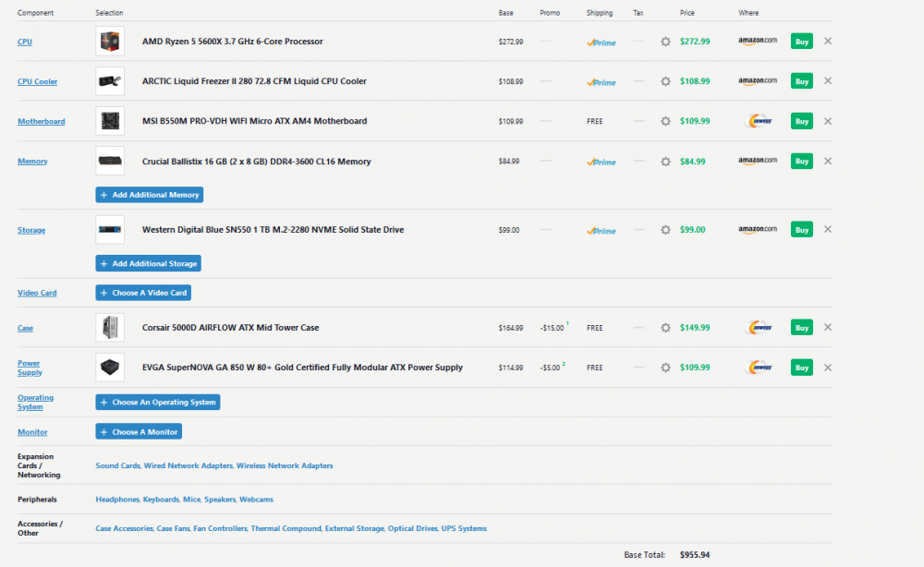Click the EVGA power supply thumbnail image
The image size is (924, 567).
pos(110,367)
